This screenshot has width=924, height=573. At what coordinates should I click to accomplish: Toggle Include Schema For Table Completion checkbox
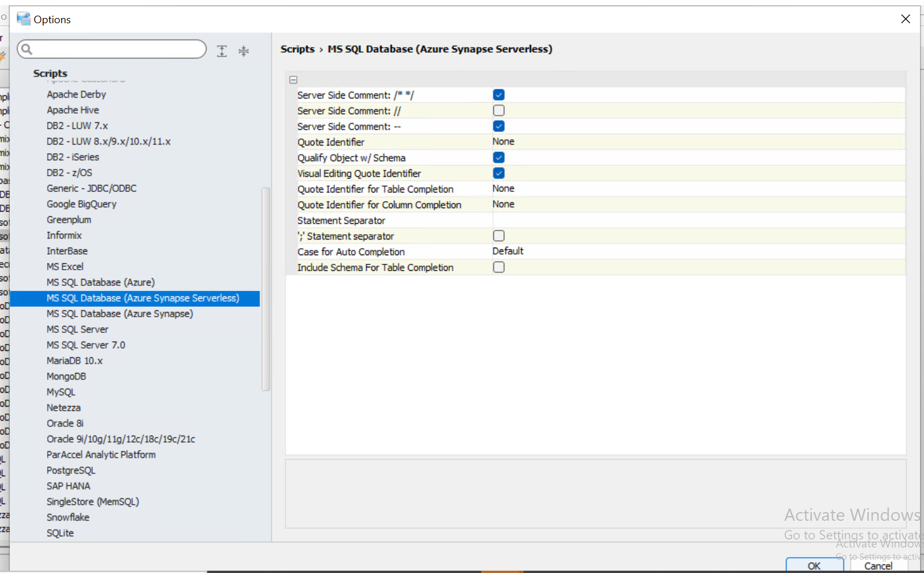[499, 267]
